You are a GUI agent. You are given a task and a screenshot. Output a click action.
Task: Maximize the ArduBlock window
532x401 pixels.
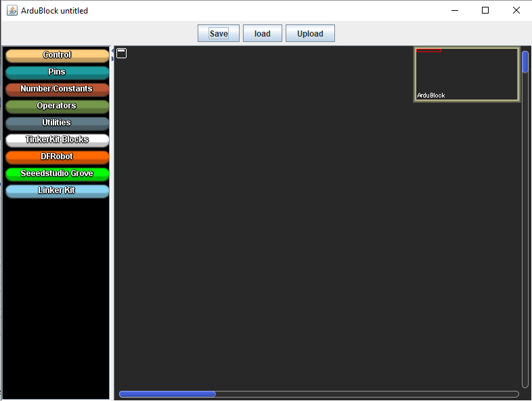pyautogui.click(x=485, y=11)
